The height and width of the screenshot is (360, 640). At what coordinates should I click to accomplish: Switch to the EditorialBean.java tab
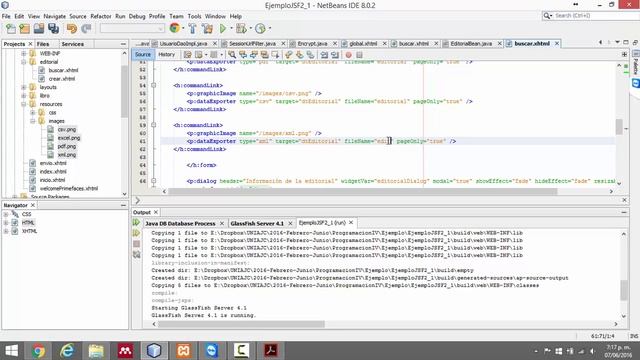[x=471, y=43]
